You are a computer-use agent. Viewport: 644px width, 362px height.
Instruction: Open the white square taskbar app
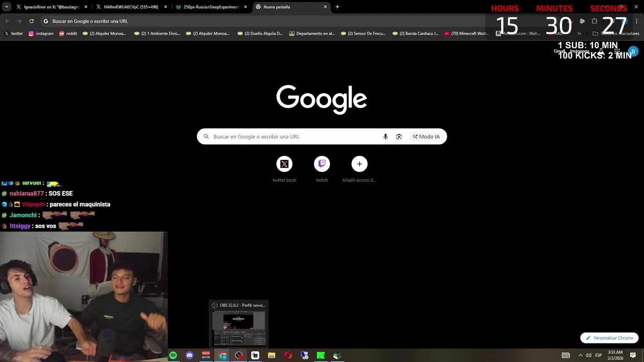click(255, 355)
